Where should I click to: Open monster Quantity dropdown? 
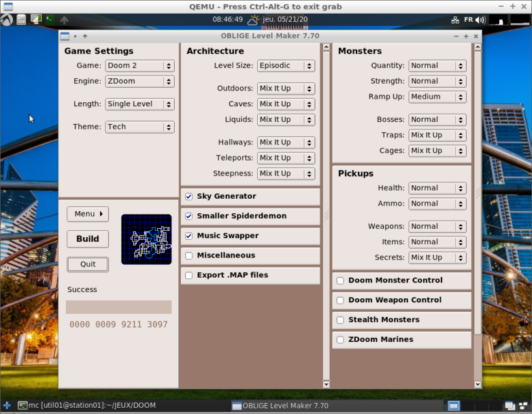(437, 66)
